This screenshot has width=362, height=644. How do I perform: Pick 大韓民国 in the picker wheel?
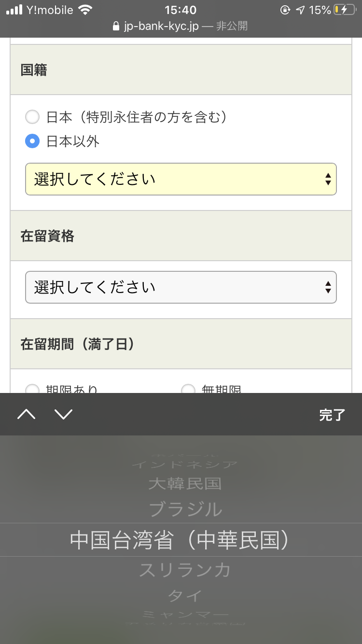(185, 483)
